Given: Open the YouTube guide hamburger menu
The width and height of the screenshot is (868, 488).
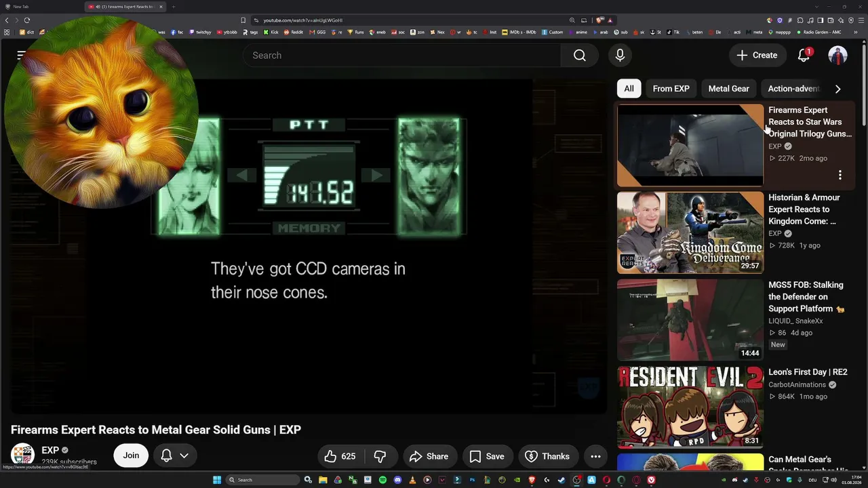Looking at the screenshot, I should click(20, 56).
